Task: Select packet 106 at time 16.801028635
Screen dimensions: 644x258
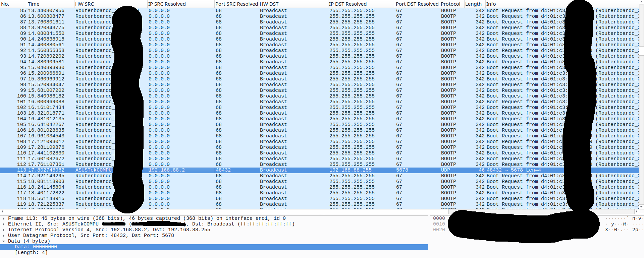Action: [x=319, y=130]
